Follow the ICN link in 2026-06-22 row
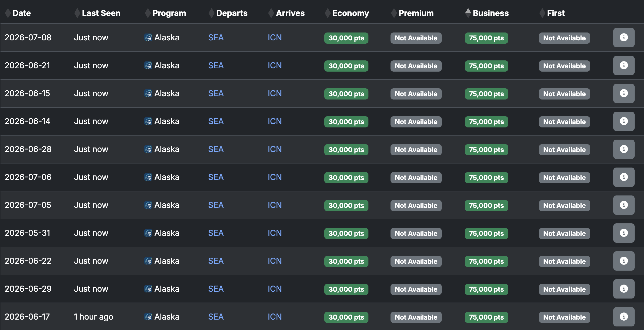 pyautogui.click(x=275, y=261)
